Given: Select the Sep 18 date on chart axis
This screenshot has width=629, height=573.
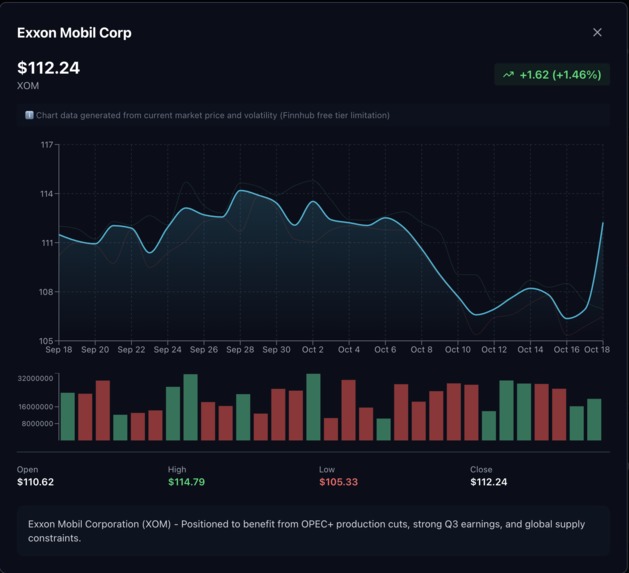Looking at the screenshot, I should tap(59, 349).
